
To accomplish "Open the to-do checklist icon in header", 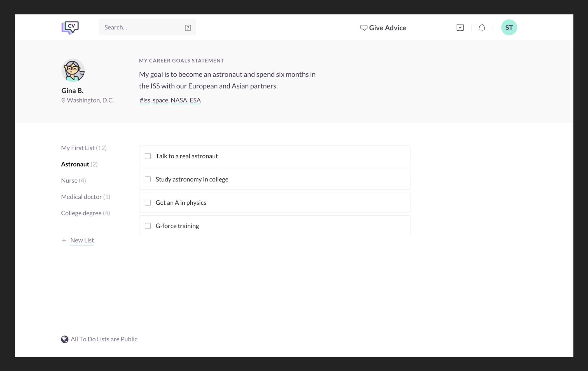I will (x=460, y=27).
